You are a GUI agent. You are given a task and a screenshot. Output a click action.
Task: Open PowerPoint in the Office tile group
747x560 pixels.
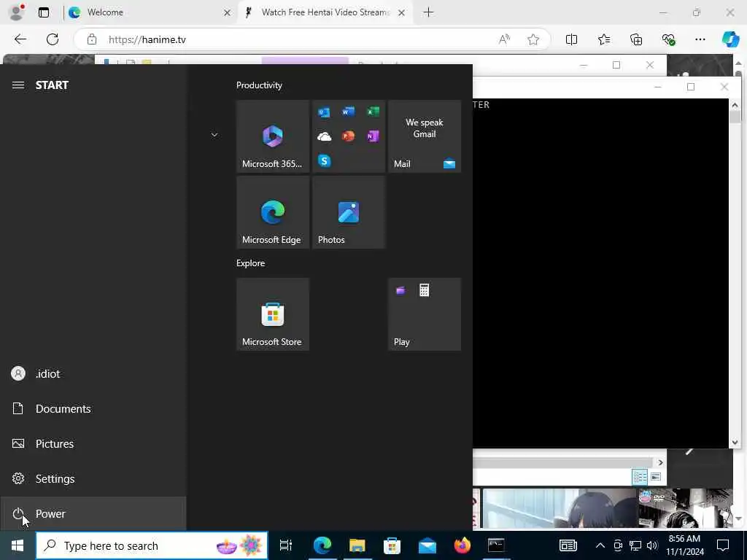coord(348,136)
